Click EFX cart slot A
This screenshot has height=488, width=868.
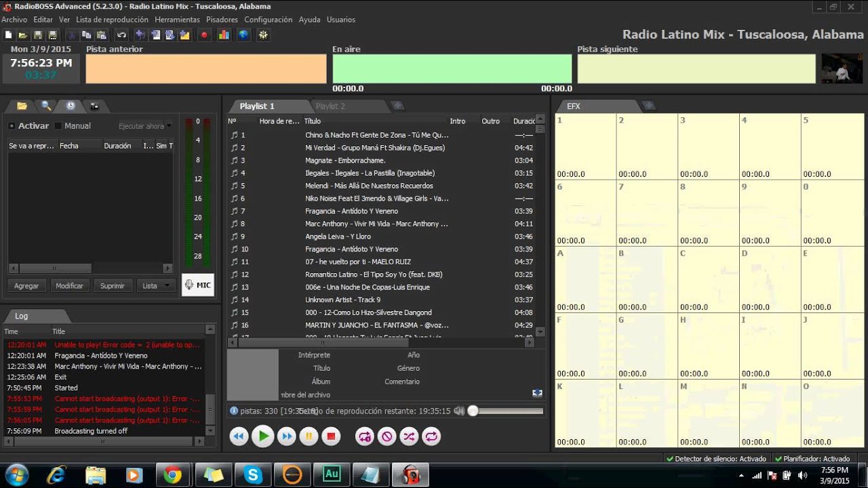586,279
